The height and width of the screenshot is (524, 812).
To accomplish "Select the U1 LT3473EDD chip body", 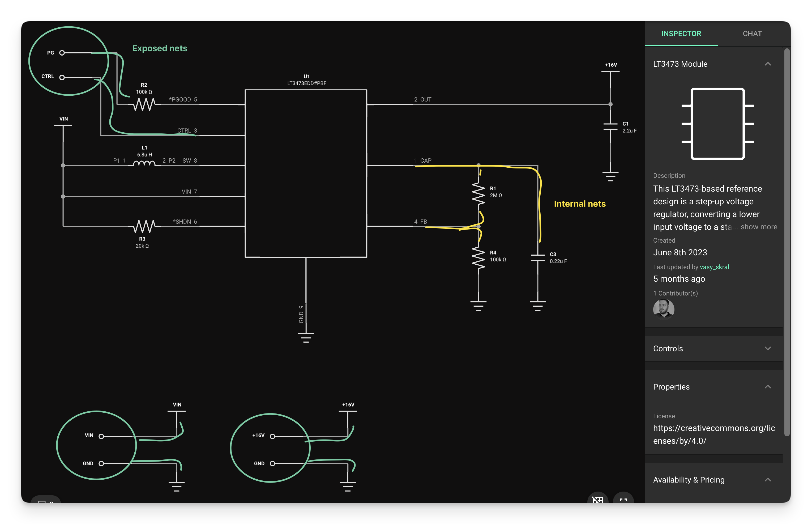I will [x=306, y=173].
